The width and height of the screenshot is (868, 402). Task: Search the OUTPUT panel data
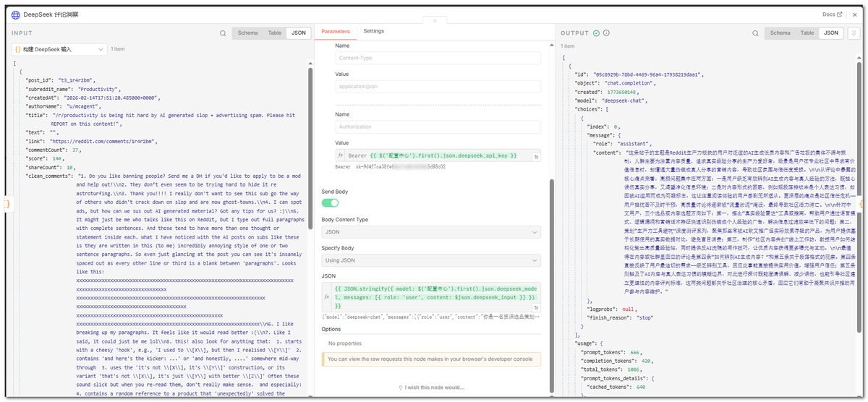[x=755, y=33]
